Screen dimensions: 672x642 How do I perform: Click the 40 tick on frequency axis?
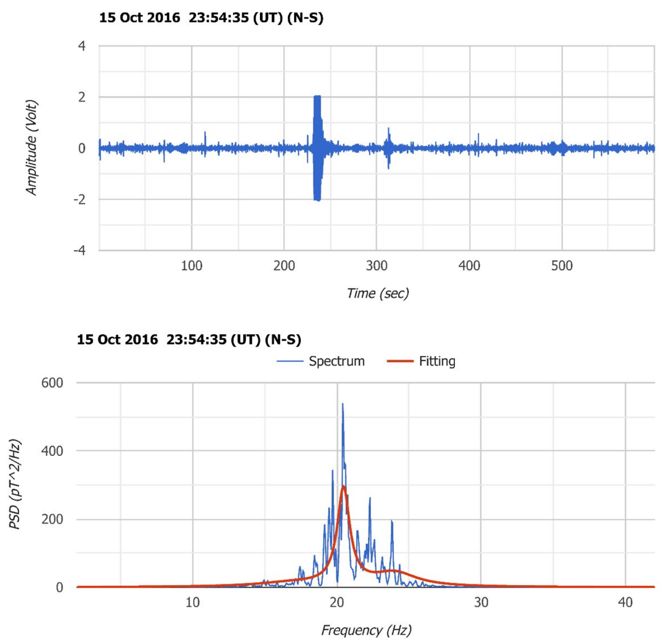(625, 602)
